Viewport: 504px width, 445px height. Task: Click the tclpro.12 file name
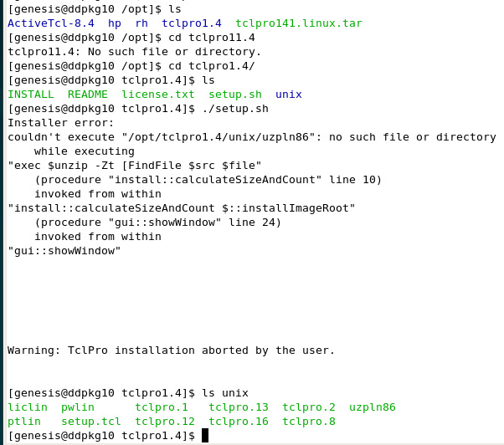pos(165,422)
